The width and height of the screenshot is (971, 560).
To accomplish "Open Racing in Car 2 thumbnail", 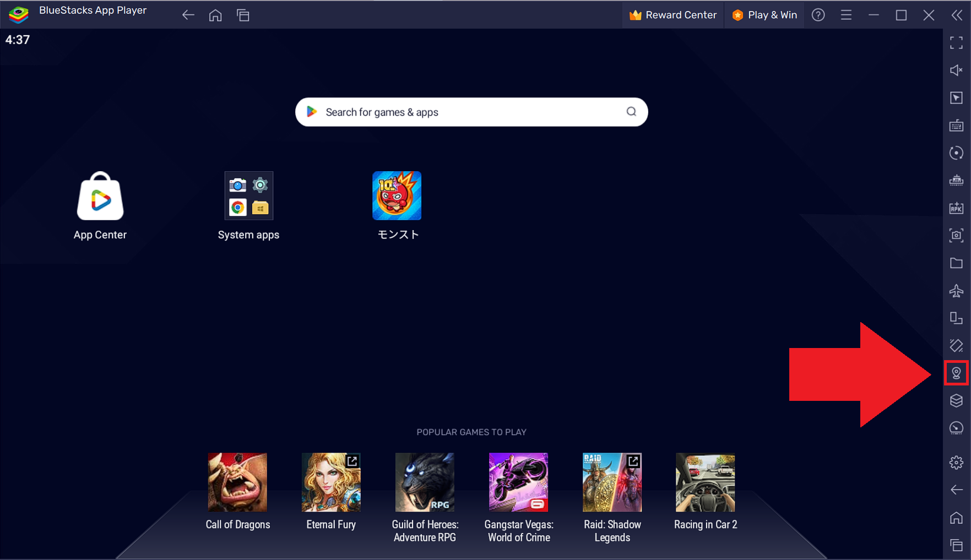I will point(706,482).
